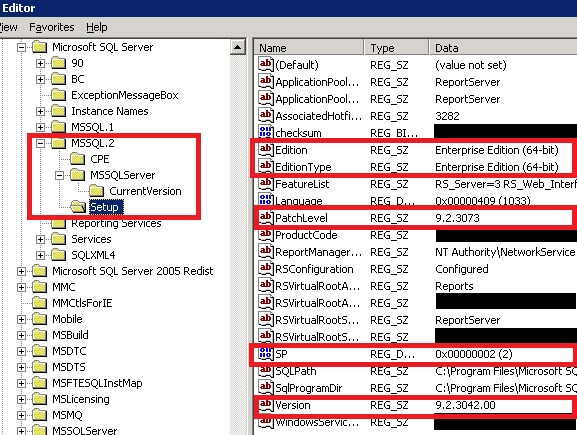Expand the BC registry key

click(40, 79)
